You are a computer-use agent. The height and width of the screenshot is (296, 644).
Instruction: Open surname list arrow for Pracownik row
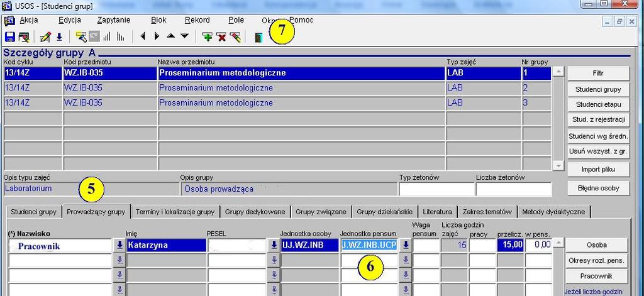(119, 245)
